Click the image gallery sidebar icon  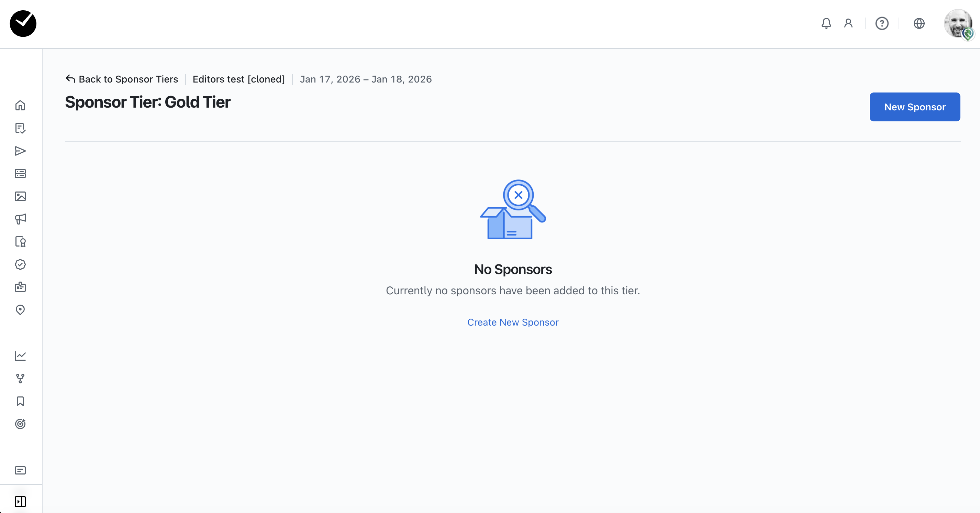pyautogui.click(x=20, y=196)
